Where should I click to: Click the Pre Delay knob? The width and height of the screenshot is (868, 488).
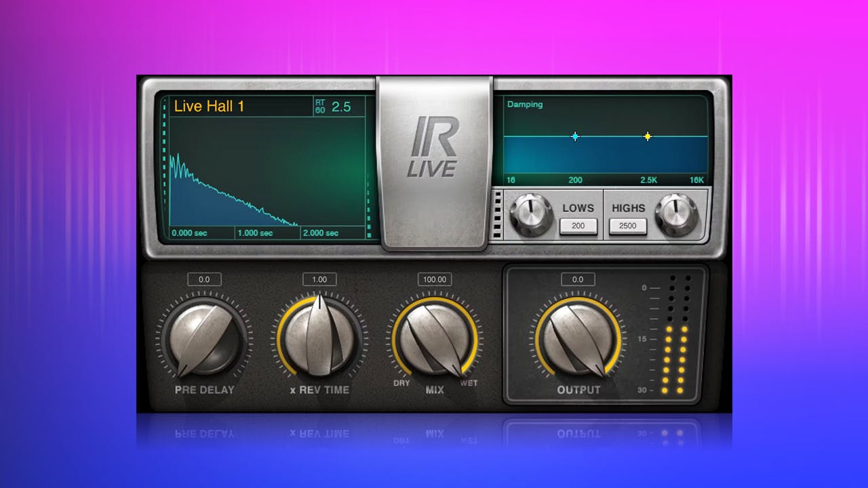[205, 339]
